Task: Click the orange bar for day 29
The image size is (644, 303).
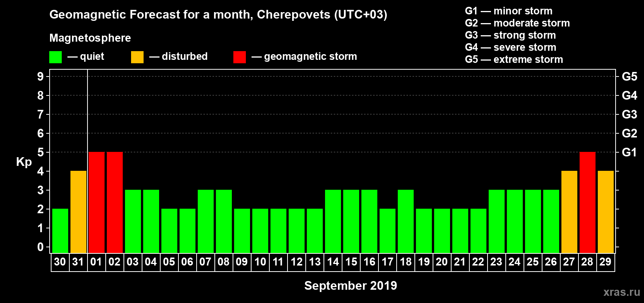Action: [606, 212]
